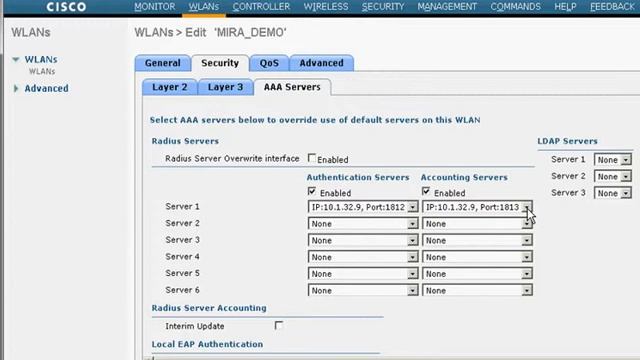The image size is (640, 360).
Task: Open the CONTROLLER menu
Action: coord(261,7)
